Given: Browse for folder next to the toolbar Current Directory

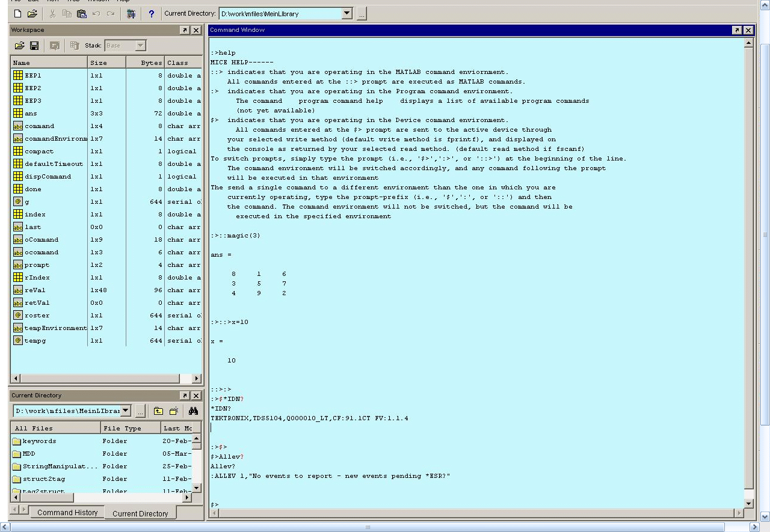Looking at the screenshot, I should coord(362,14).
